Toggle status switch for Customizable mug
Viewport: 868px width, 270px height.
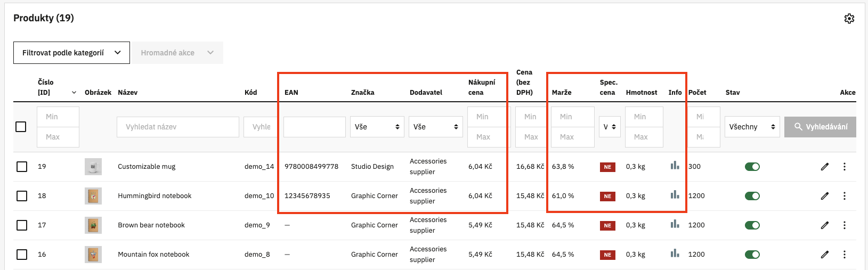coord(752,167)
